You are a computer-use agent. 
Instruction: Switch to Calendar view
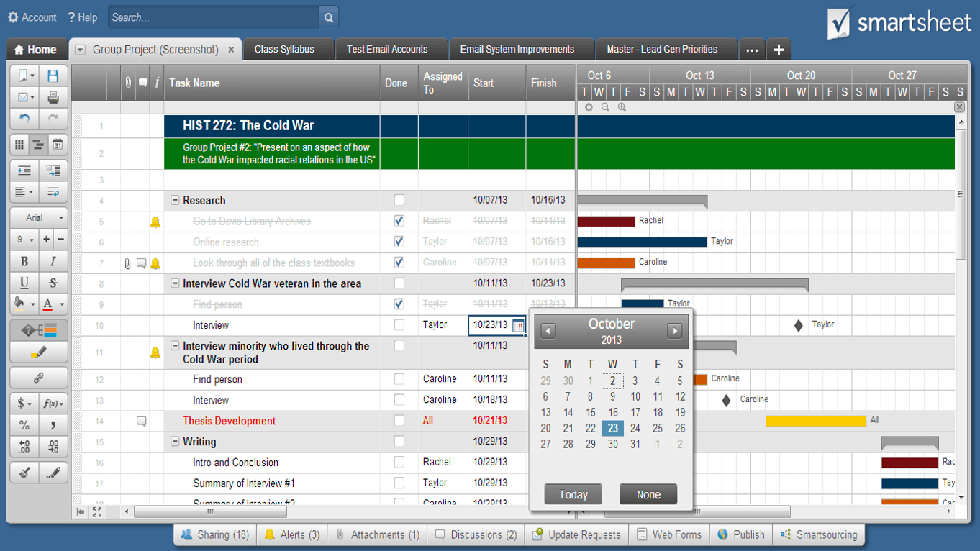[58, 145]
